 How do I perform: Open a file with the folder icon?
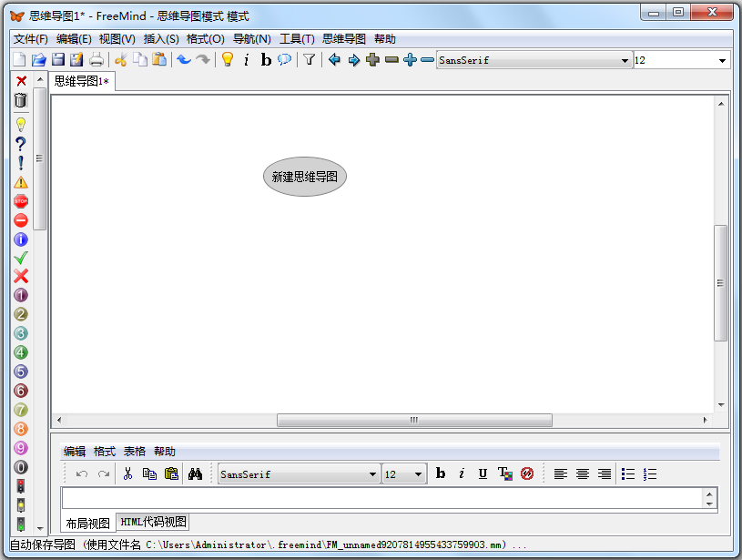pyautogui.click(x=39, y=60)
